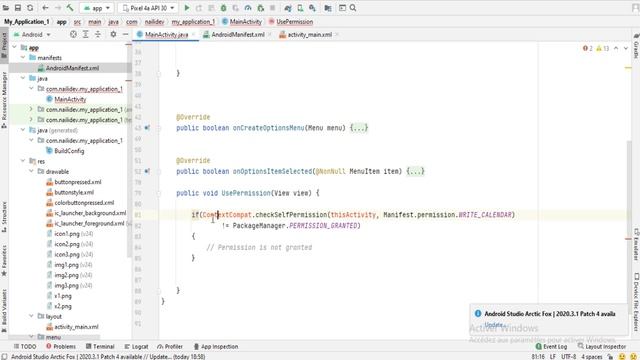Collapse the layout folder
This screenshot has width=640, height=360.
pyautogui.click(x=31, y=316)
